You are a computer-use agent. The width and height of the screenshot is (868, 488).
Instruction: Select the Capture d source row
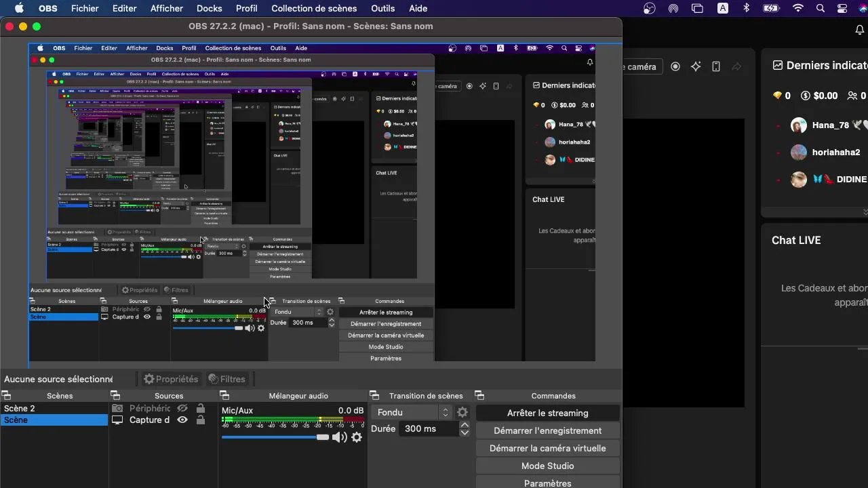point(163,420)
